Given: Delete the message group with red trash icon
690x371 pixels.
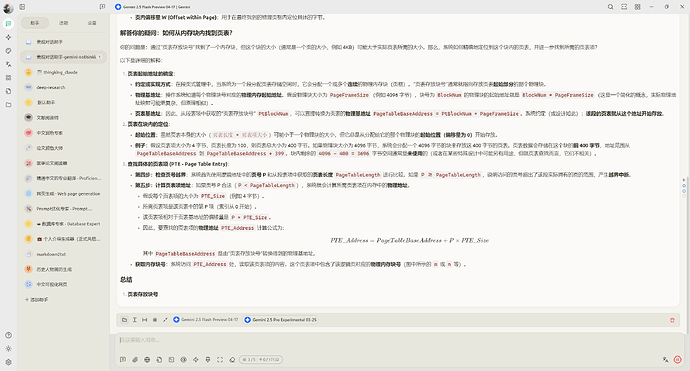Looking at the screenshot, I should 672,320.
